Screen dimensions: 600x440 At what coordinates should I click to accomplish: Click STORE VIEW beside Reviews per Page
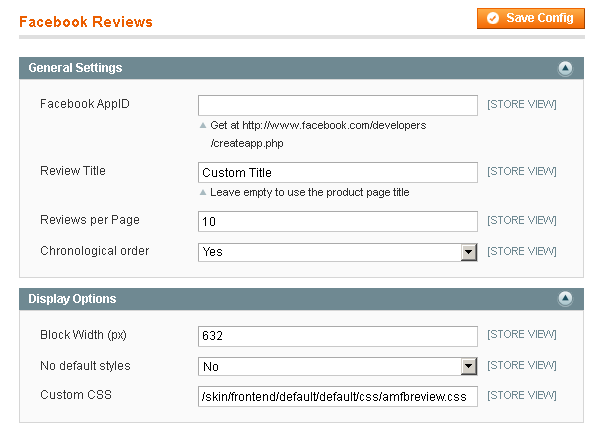click(x=521, y=220)
